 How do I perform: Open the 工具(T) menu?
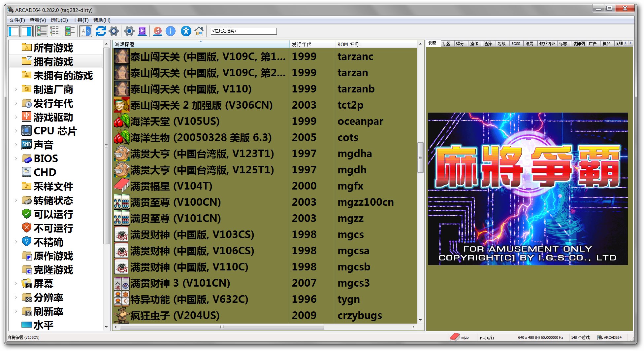[80, 20]
